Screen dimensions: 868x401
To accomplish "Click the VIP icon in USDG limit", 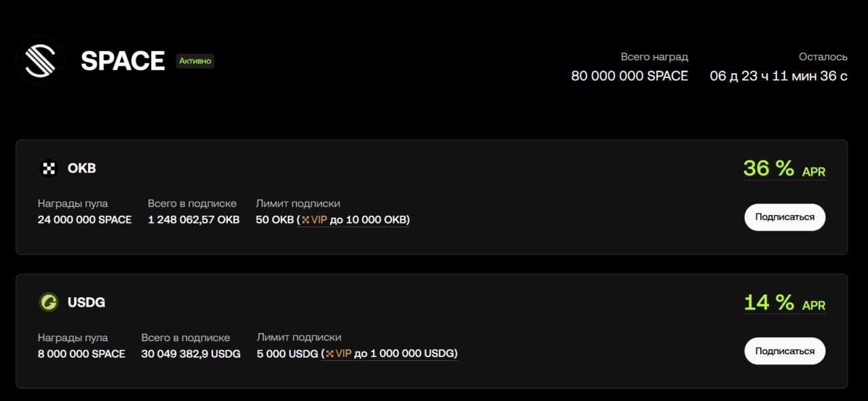I will pyautogui.click(x=330, y=354).
